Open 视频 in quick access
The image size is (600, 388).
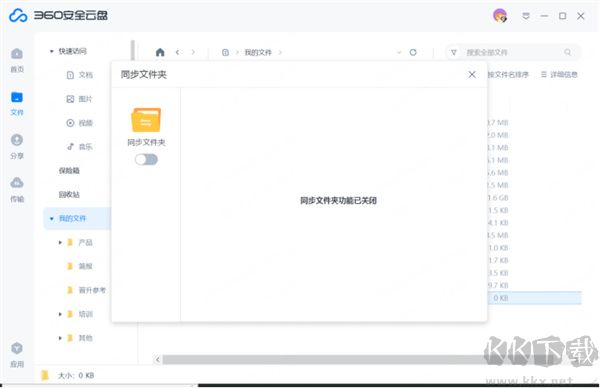[80, 123]
